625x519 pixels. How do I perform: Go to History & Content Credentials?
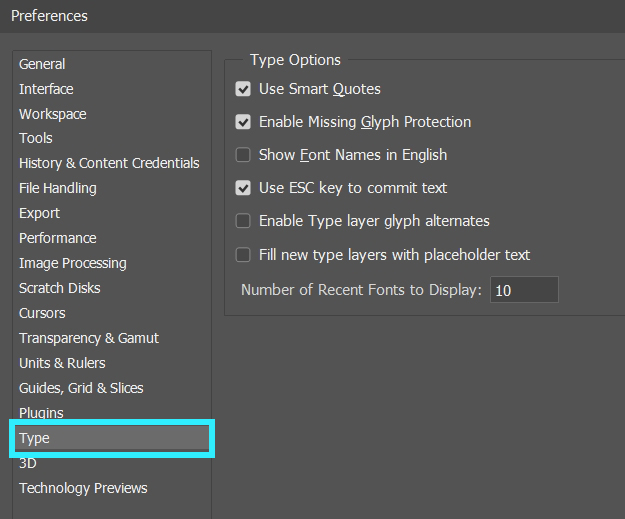(109, 163)
